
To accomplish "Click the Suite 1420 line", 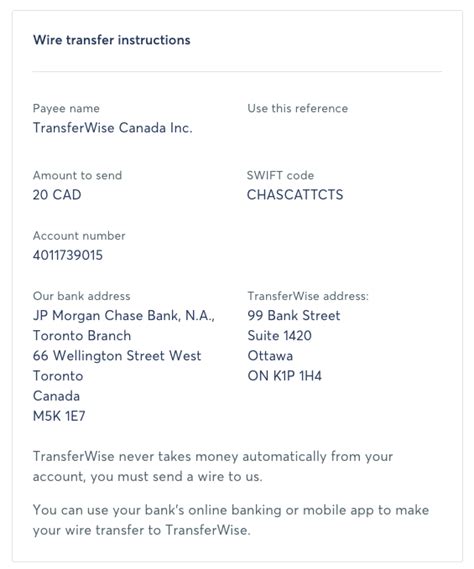I will point(279,336).
